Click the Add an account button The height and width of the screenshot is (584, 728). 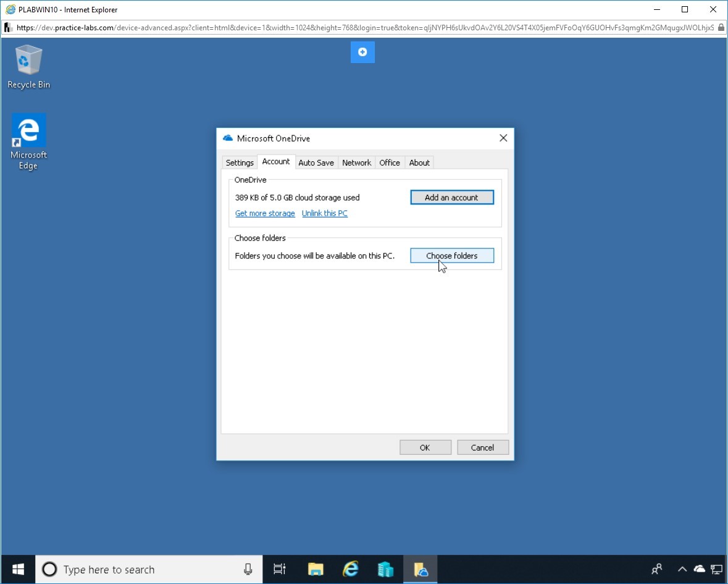point(452,198)
